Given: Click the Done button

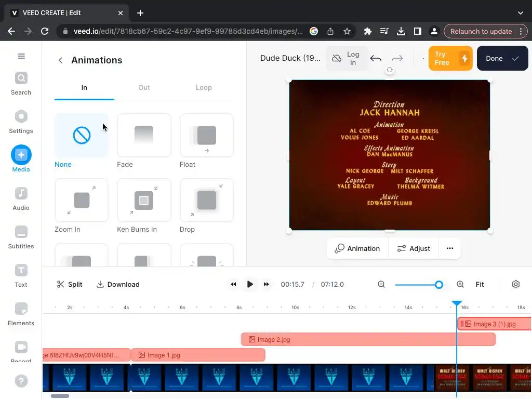Looking at the screenshot, I should [x=502, y=58].
